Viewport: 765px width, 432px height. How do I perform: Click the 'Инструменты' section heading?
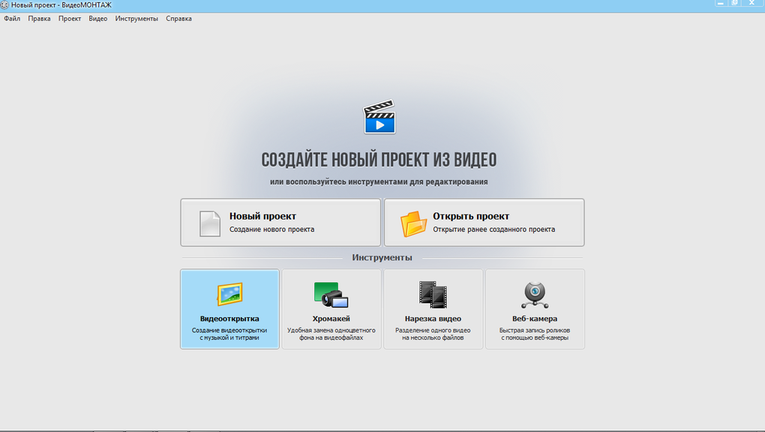pos(382,257)
